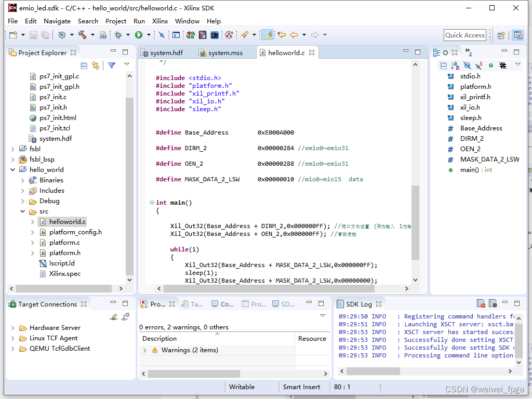532x399 pixels.
Task: Sort the Outline view alphabetically
Action: [x=455, y=65]
